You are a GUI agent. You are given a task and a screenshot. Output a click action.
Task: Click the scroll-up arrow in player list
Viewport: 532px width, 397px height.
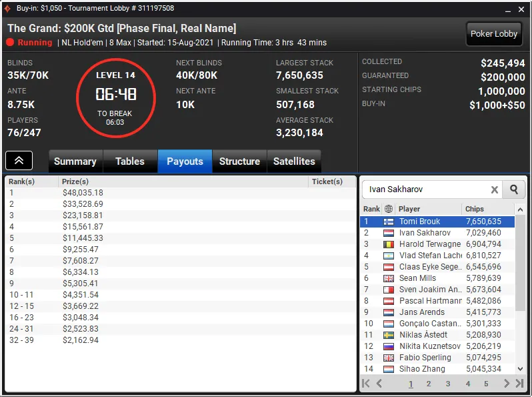click(520, 210)
